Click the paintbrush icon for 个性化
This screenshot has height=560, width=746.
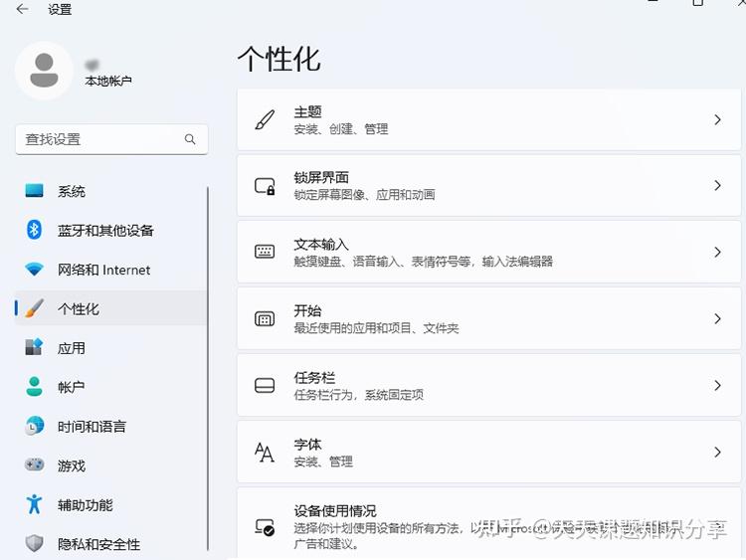34,308
